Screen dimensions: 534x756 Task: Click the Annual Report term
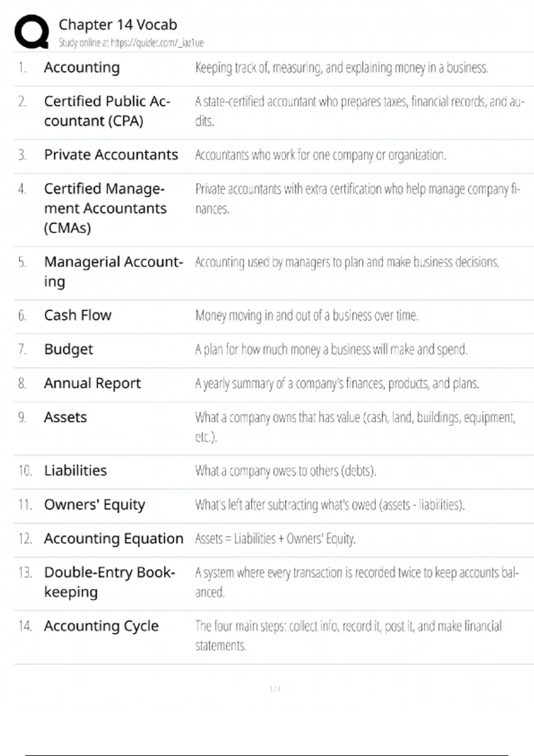click(x=92, y=383)
